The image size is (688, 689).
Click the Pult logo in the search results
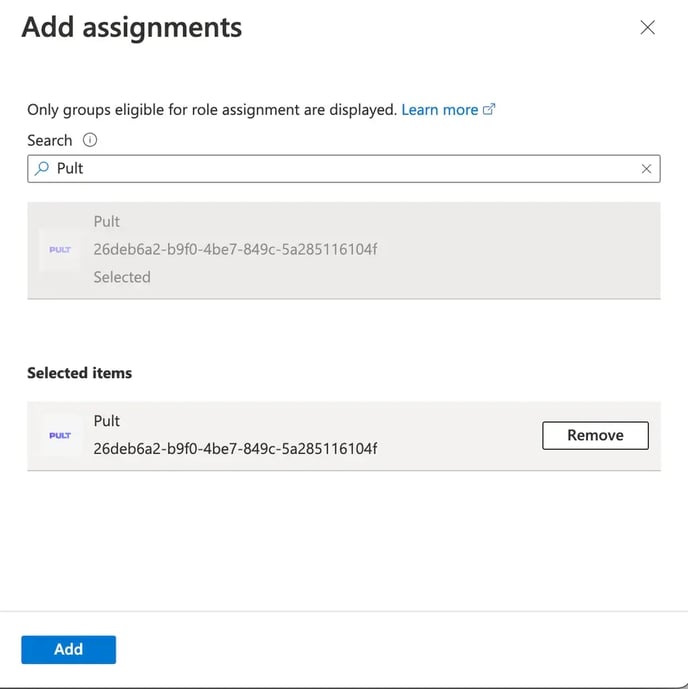(60, 250)
